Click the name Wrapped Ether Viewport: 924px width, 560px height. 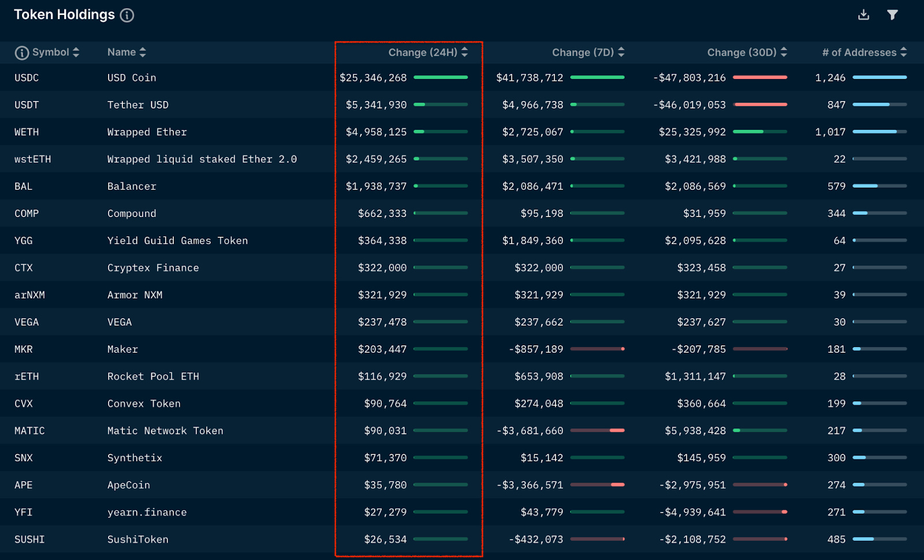pos(147,132)
